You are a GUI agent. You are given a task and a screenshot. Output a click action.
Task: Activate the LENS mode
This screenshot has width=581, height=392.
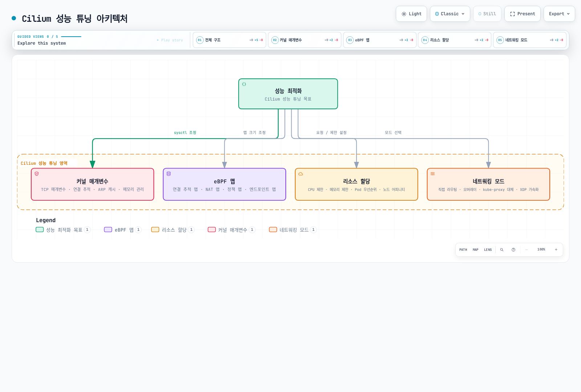(x=488, y=250)
